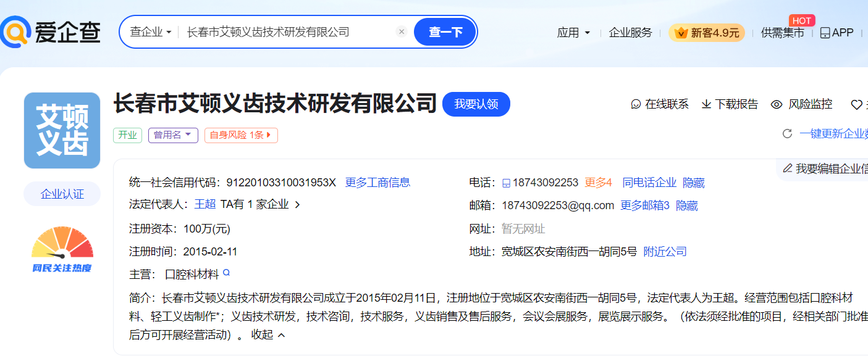Show 更多邮箱3 email addresses

645,205
